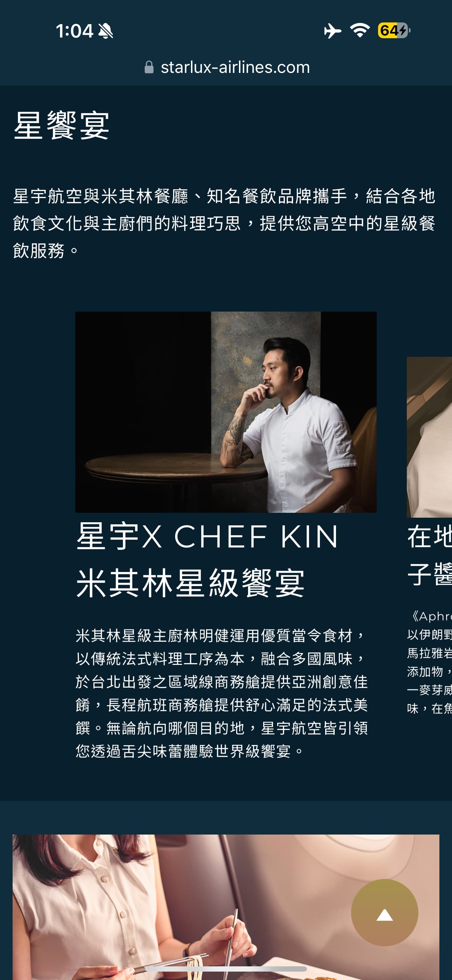Tap the partially visible next carousel image

429,437
